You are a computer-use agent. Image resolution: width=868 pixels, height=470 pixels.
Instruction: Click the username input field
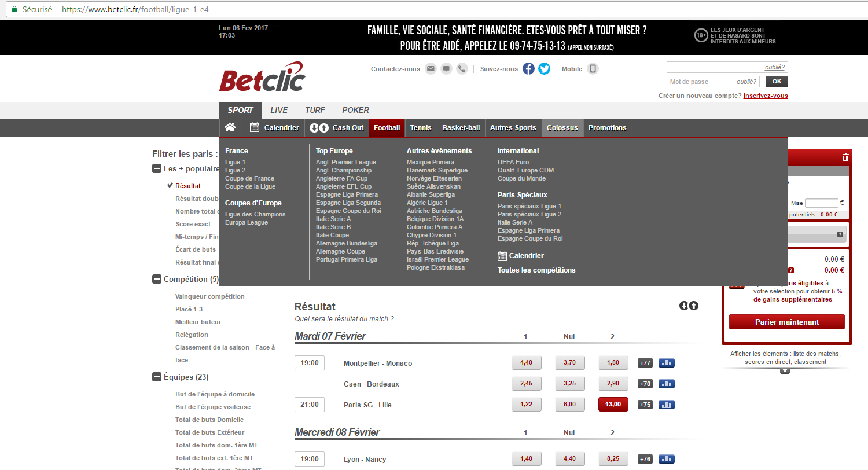727,67
